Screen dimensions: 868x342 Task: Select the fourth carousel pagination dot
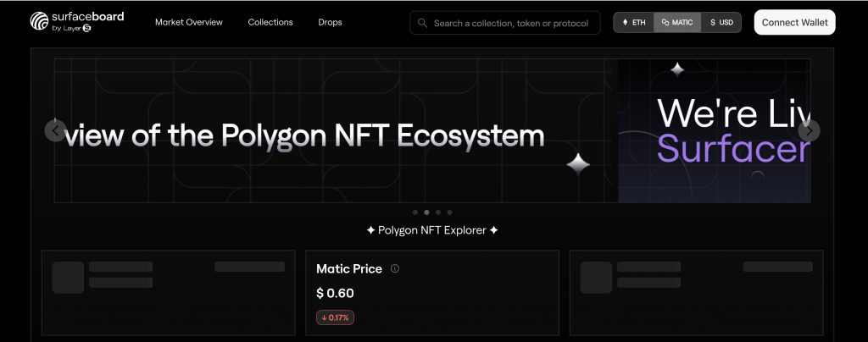click(x=449, y=212)
